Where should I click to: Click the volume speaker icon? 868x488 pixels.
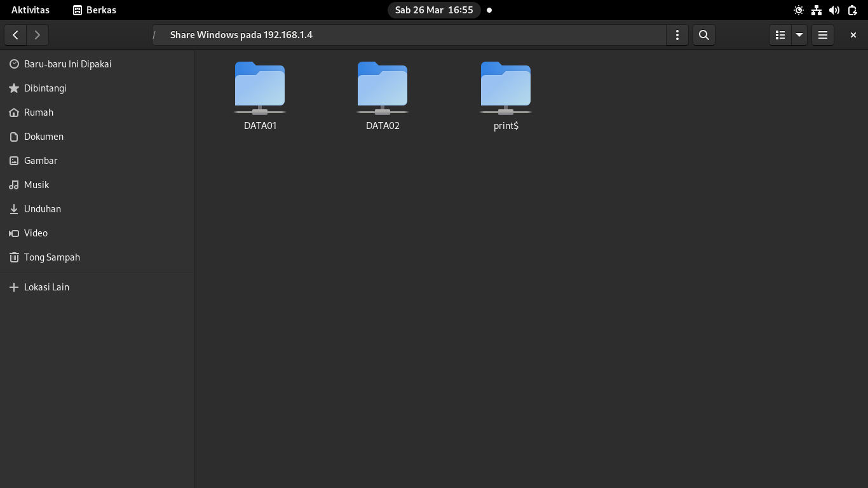coord(834,10)
